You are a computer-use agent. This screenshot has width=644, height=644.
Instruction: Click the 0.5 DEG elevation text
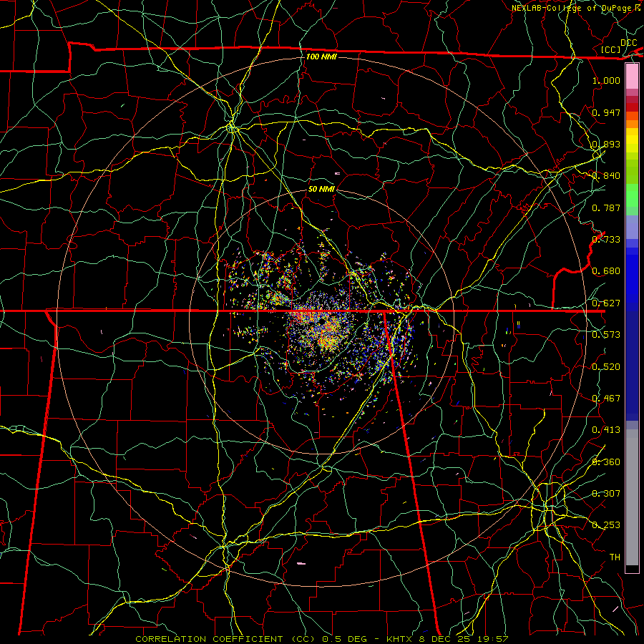(345, 639)
